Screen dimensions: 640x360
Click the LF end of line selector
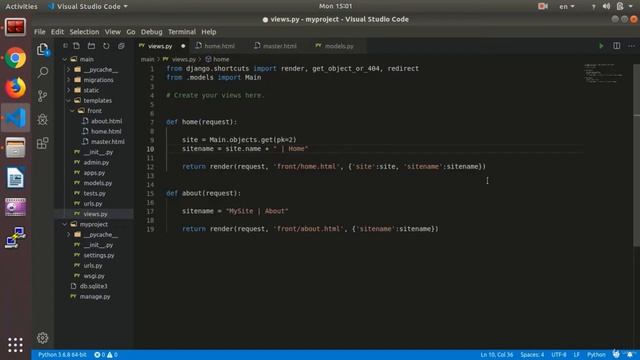576,355
